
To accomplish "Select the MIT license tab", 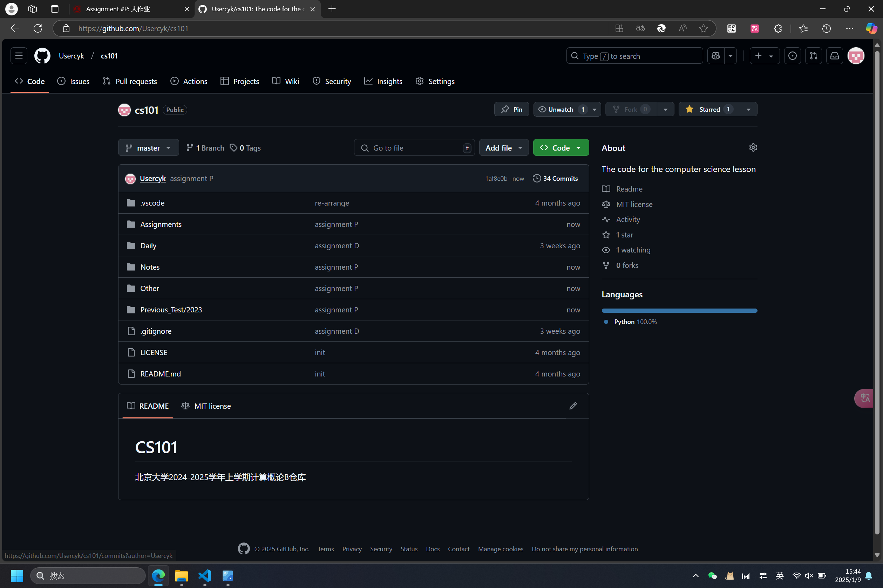I will click(206, 406).
